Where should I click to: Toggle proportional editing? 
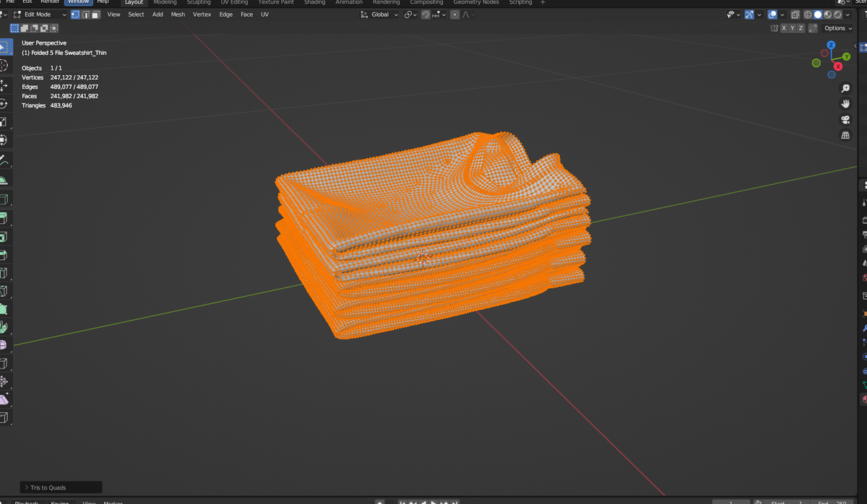tap(454, 14)
